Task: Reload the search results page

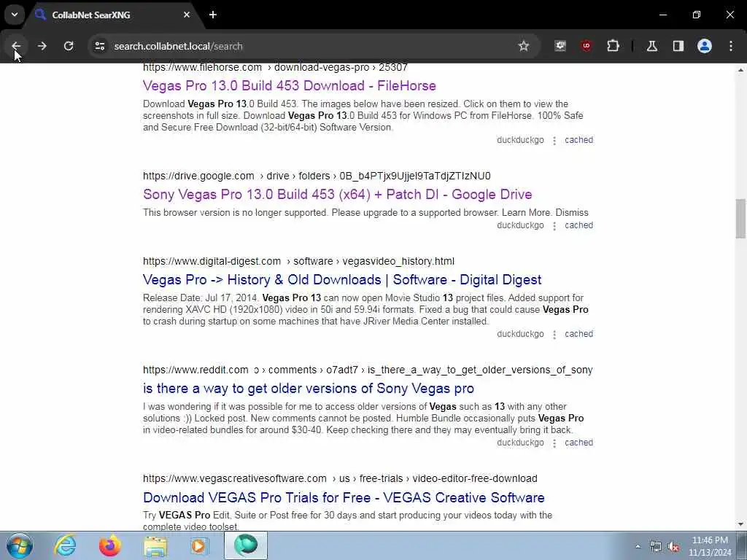Action: tap(69, 46)
